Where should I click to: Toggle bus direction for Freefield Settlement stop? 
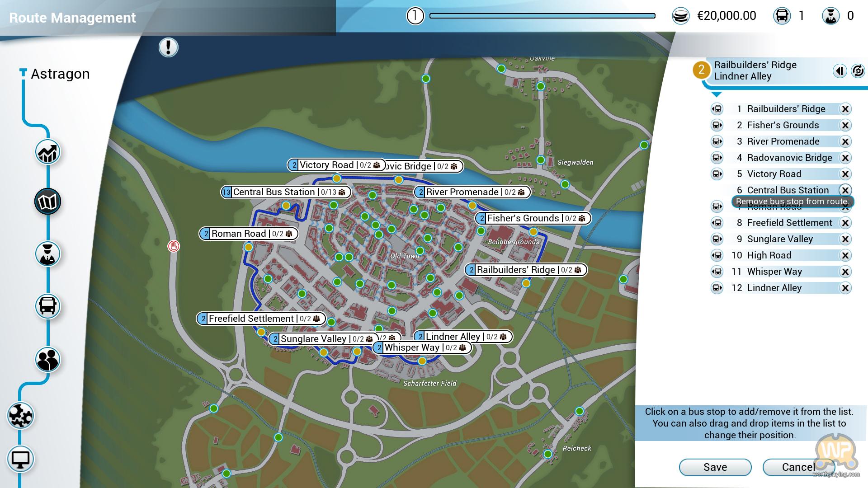pyautogui.click(x=717, y=223)
